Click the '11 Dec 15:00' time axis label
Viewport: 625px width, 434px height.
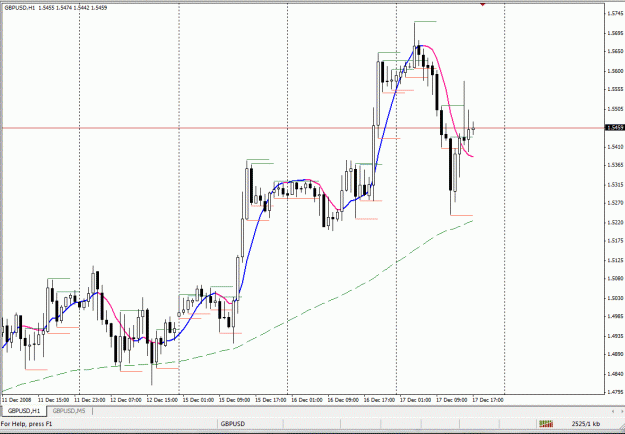53,399
